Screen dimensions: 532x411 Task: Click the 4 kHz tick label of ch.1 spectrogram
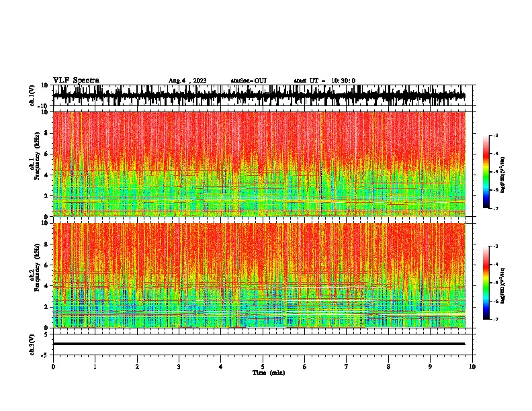(x=47, y=175)
